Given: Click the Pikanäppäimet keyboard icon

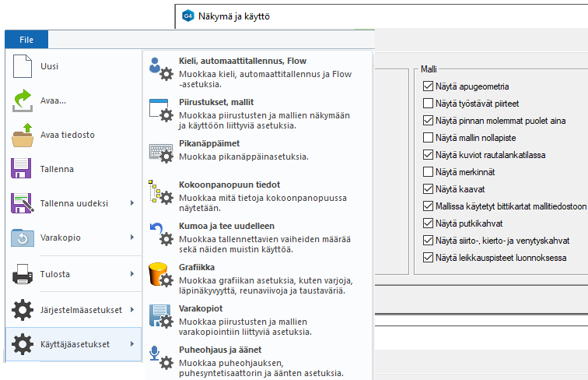Looking at the screenshot, I should [159, 151].
